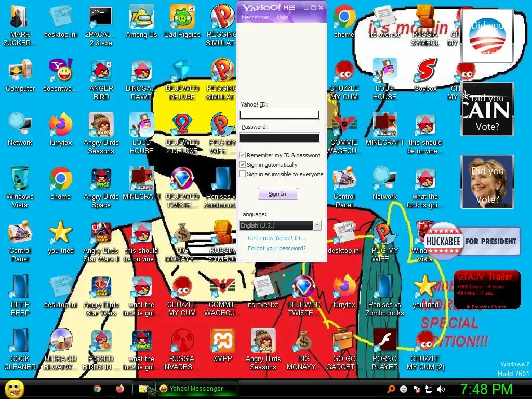Open Firefox from the taskbar
The image size is (532, 399).
[x=120, y=389]
